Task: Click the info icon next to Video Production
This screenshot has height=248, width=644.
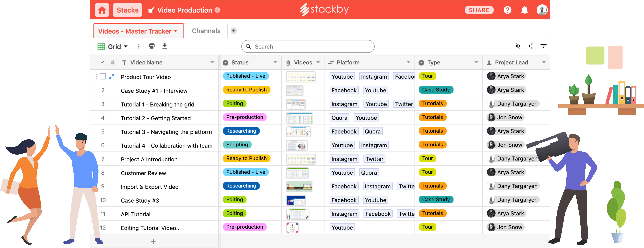Action: (217, 10)
